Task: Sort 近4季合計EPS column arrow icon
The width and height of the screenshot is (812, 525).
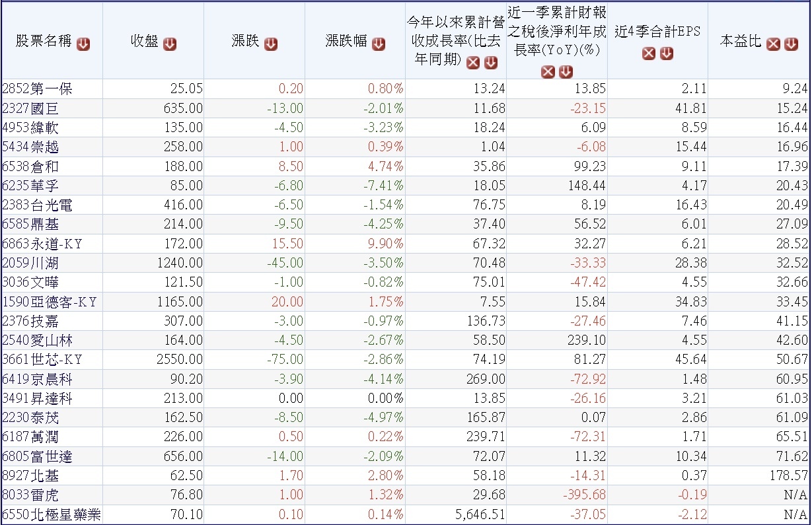Action: 667,53
